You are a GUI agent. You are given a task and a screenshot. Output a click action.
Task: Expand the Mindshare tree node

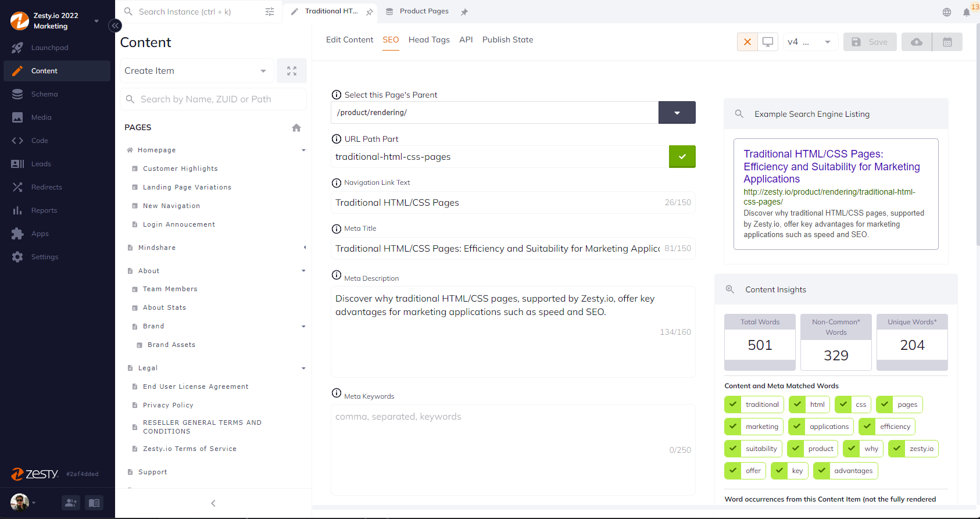pyautogui.click(x=305, y=248)
